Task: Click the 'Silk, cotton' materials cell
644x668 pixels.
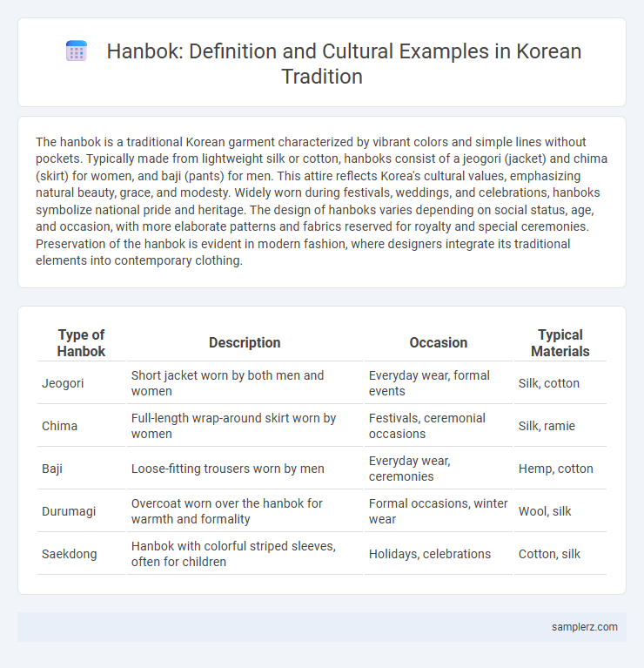Action: 560,383
